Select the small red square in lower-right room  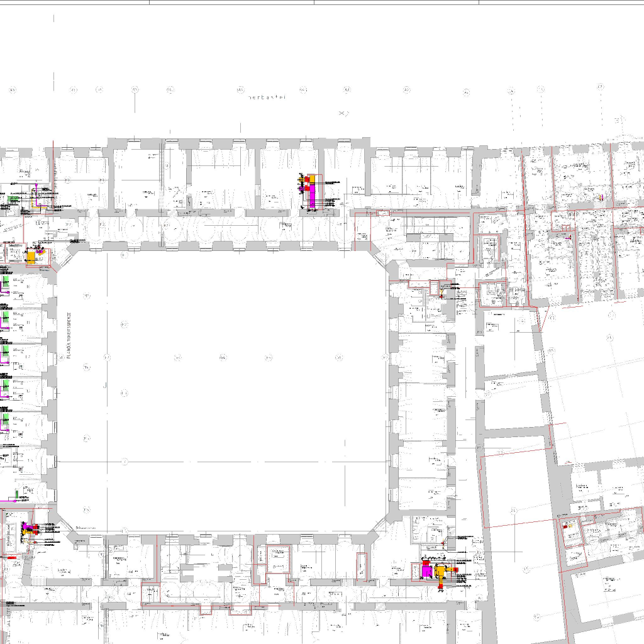(x=565, y=525)
